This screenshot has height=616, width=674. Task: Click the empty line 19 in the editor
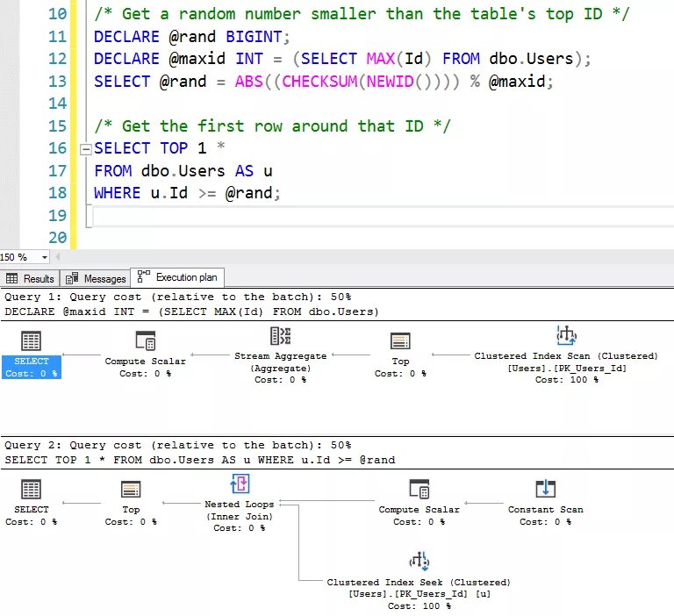click(383, 216)
